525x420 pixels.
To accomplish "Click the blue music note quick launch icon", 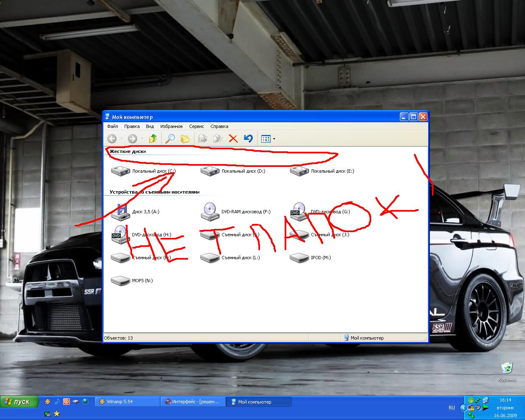I will (57, 402).
